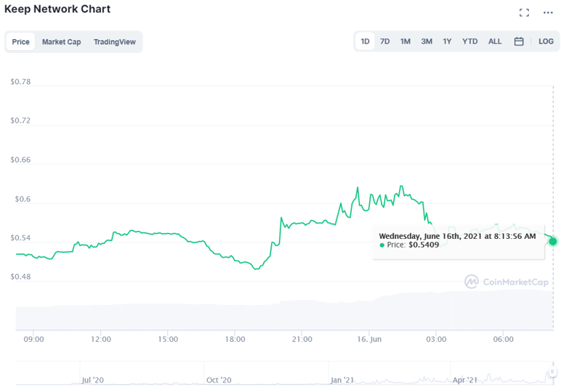Click the 09:00 time axis label

click(33, 339)
